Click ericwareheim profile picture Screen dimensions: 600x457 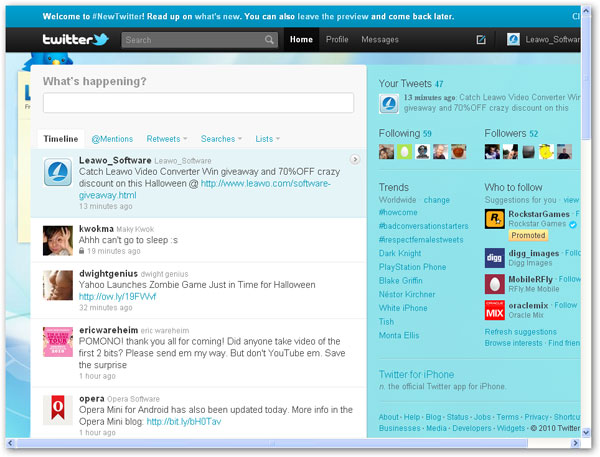coord(58,342)
